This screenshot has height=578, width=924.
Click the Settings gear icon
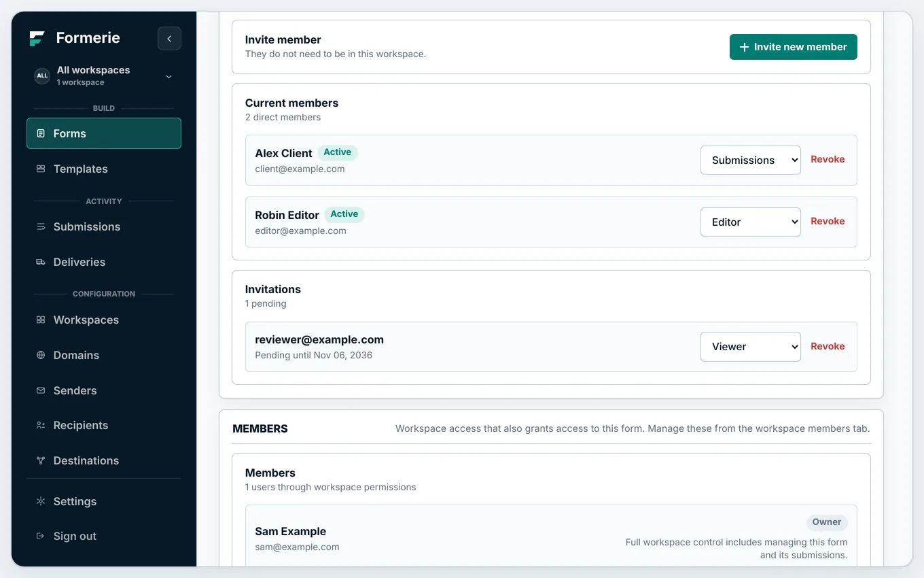tap(41, 501)
